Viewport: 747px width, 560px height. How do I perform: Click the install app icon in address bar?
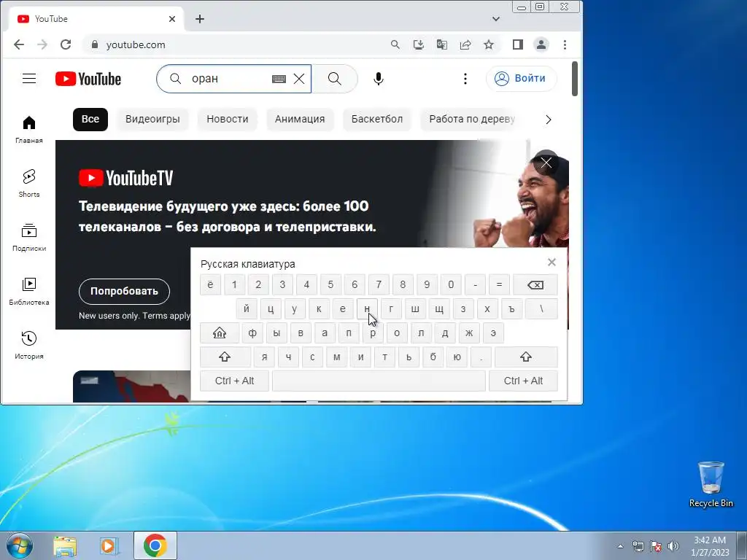coord(418,44)
